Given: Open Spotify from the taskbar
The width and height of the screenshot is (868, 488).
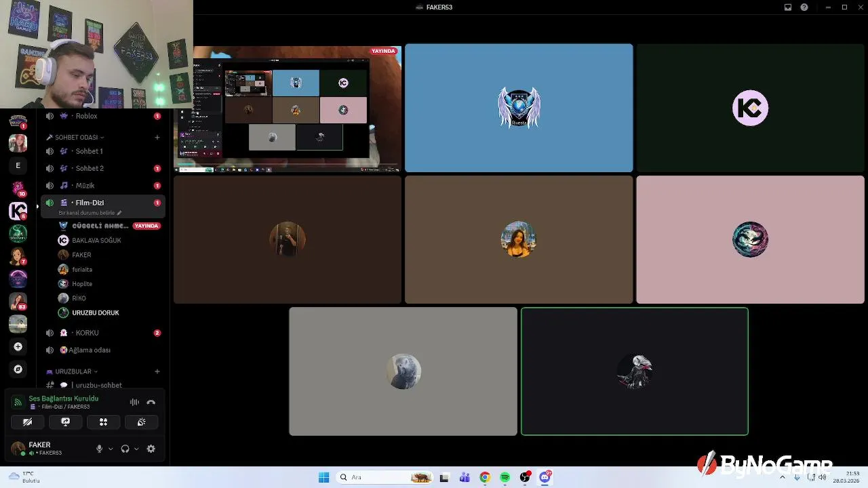Looking at the screenshot, I should coord(505,478).
